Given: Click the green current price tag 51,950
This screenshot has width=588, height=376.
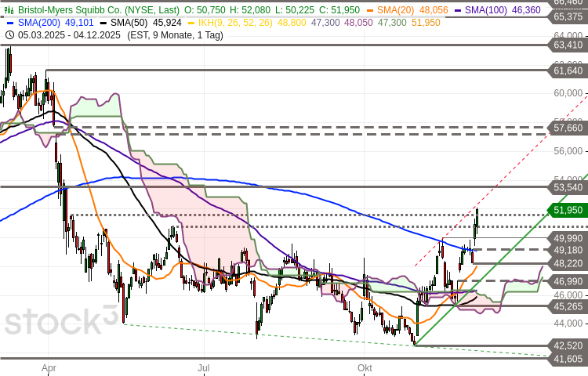Looking at the screenshot, I should (568, 210).
